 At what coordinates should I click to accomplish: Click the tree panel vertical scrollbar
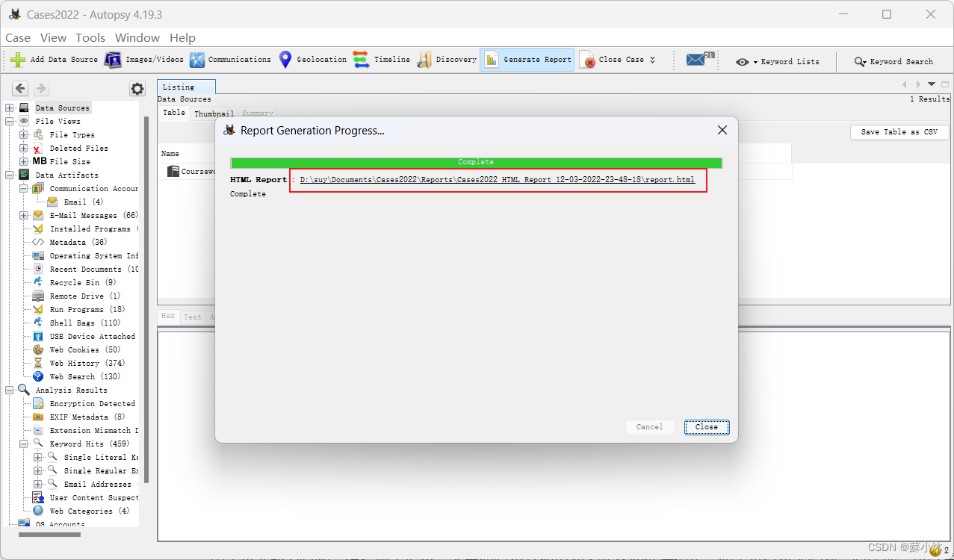(146, 299)
